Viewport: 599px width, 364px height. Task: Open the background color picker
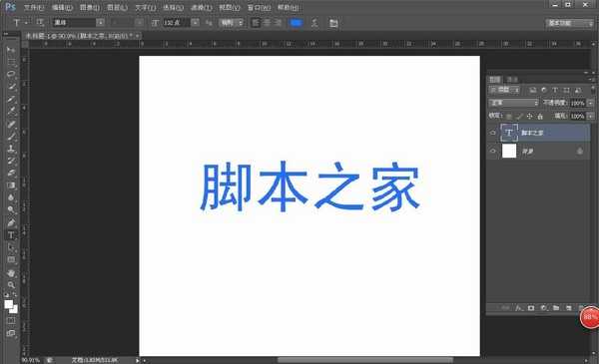pos(15,310)
